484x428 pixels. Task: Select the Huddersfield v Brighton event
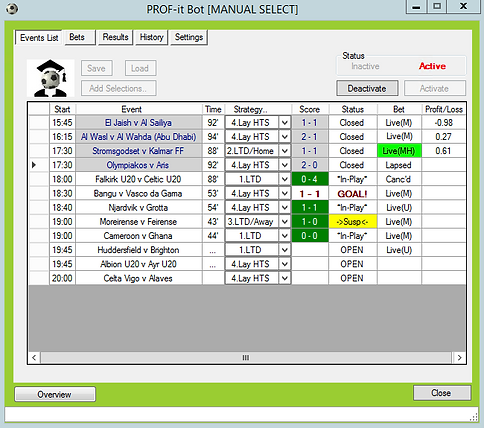point(139,250)
